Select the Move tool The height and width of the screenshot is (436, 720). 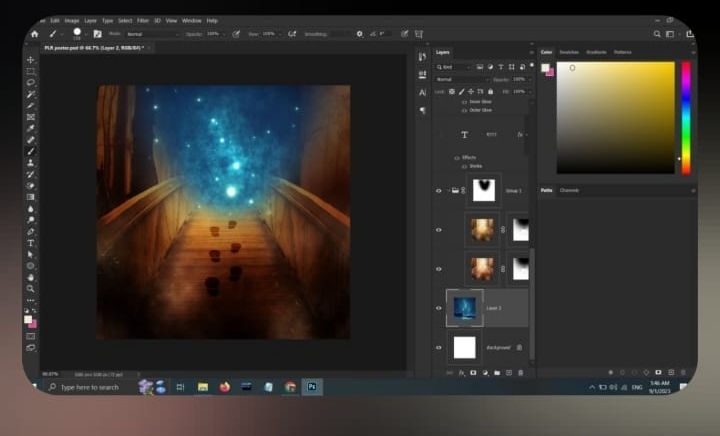coord(31,60)
